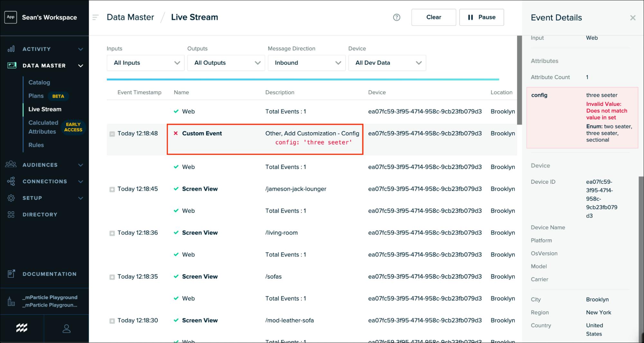
Task: Click the Setup gear icon
Action: coord(11,198)
